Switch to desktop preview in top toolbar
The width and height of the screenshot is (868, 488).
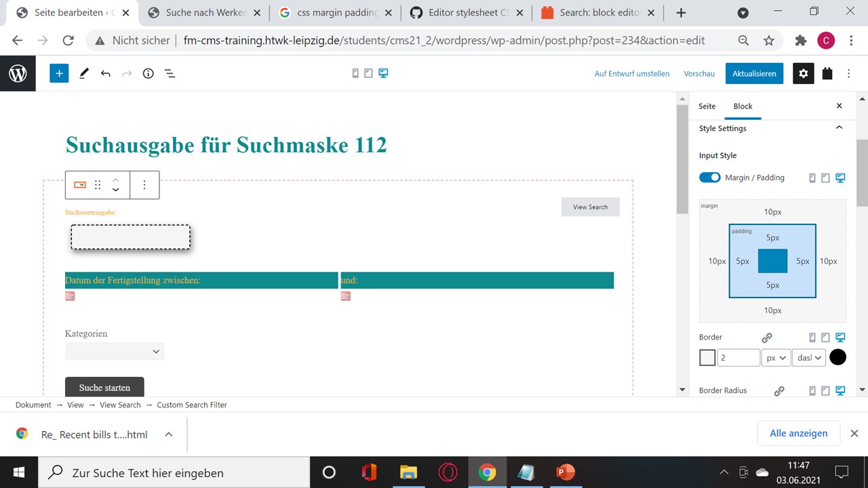(x=383, y=73)
